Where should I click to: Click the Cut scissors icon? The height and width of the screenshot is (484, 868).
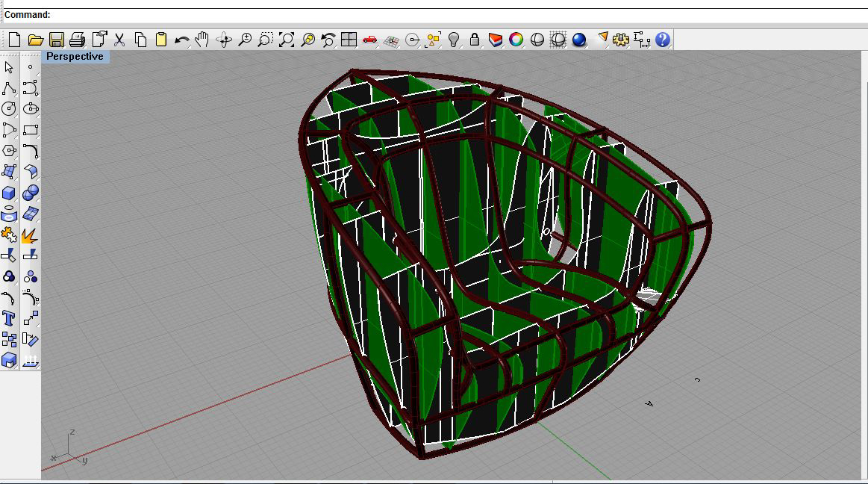pos(119,40)
